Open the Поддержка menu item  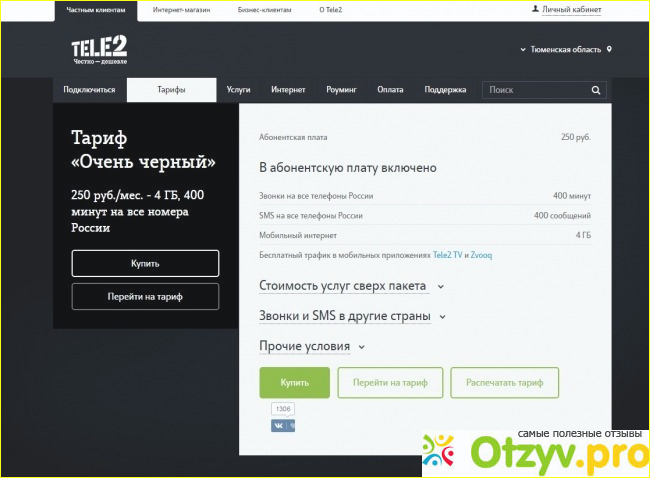click(x=445, y=90)
